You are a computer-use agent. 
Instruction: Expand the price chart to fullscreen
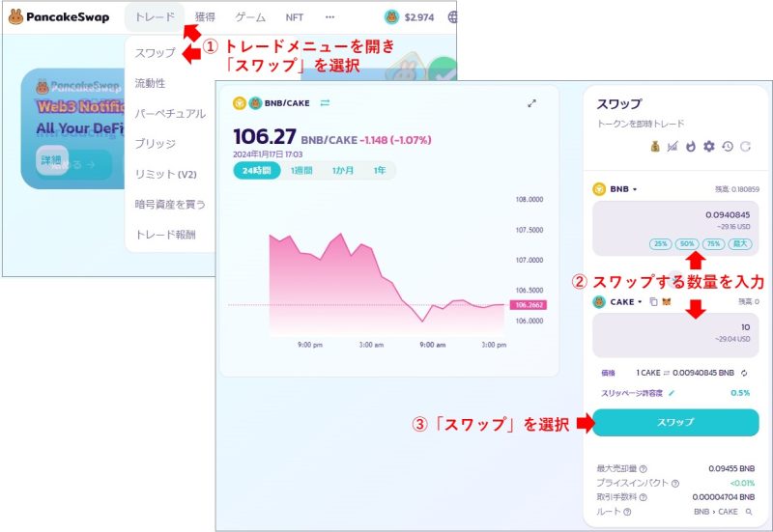pos(531,103)
